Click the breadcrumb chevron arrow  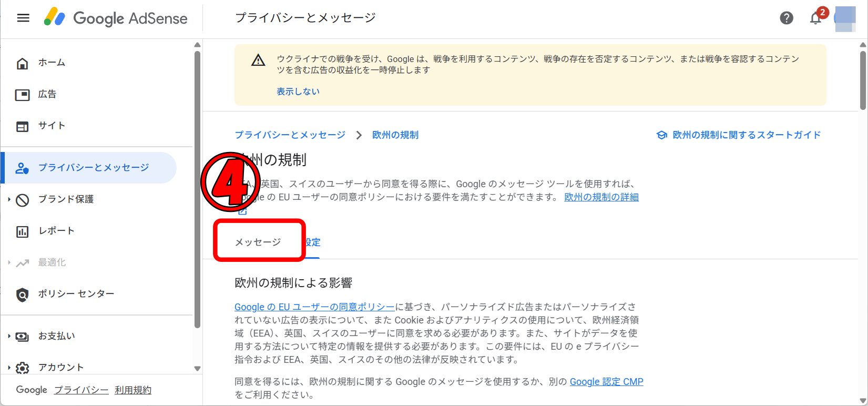coord(359,135)
